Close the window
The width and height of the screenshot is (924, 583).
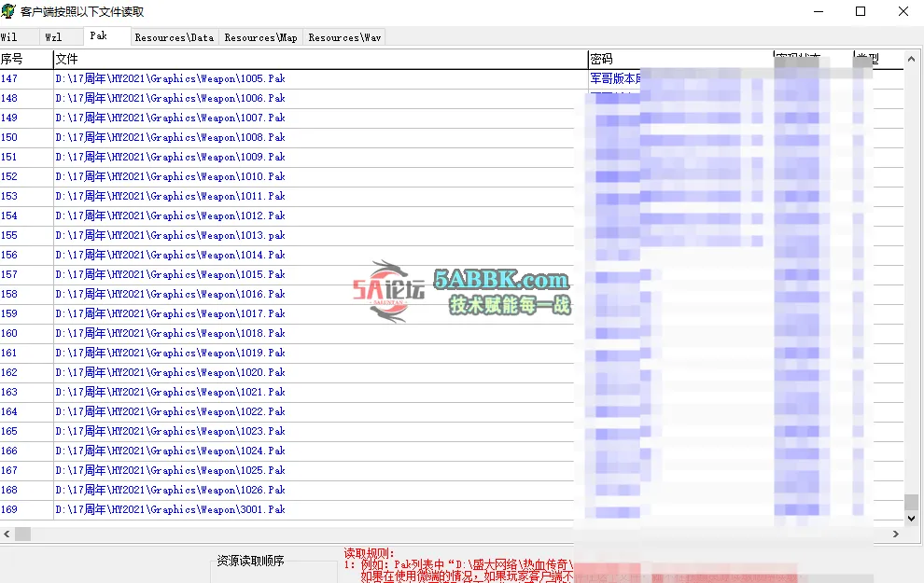coord(903,11)
